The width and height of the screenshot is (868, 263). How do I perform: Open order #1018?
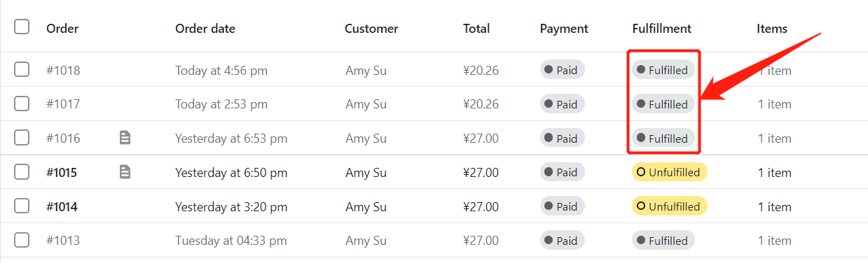tap(63, 71)
